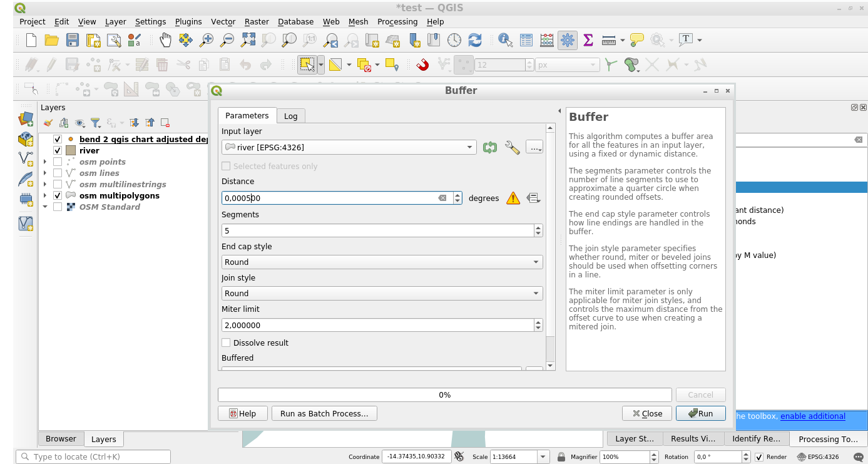Click the Deselect Features icon
This screenshot has width=868, height=464.
(364, 64)
